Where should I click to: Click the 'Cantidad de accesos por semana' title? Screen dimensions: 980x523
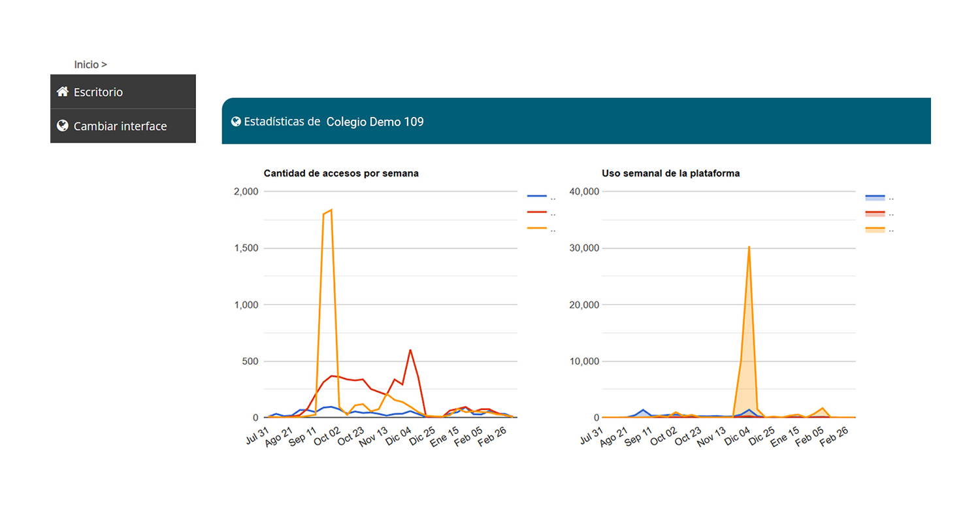pyautogui.click(x=341, y=173)
